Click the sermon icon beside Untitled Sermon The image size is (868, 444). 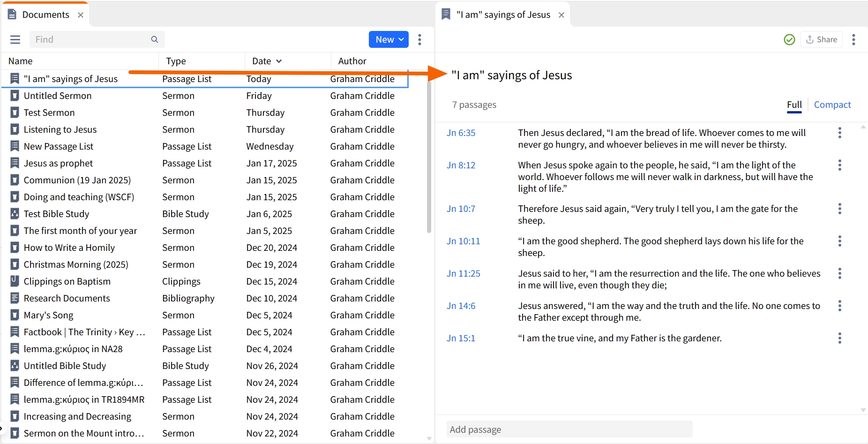coord(15,96)
